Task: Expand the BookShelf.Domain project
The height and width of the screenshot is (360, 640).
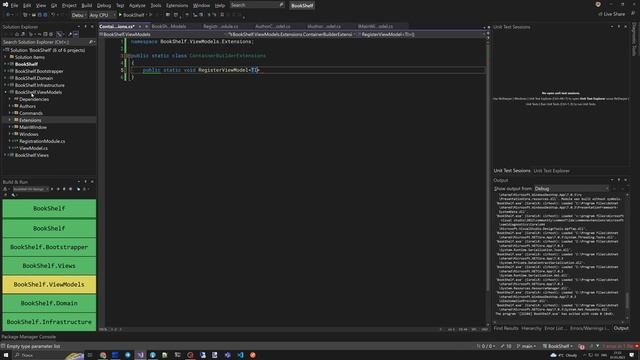Action: [6, 78]
